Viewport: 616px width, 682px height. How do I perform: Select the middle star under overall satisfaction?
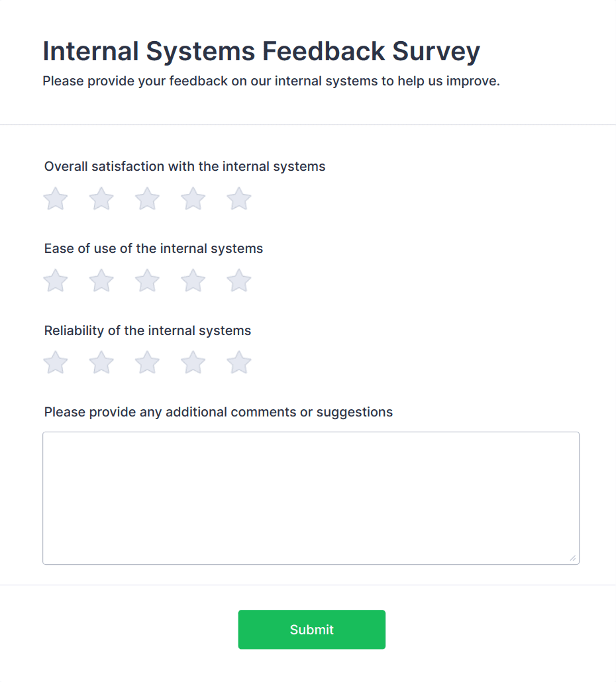[x=146, y=199]
